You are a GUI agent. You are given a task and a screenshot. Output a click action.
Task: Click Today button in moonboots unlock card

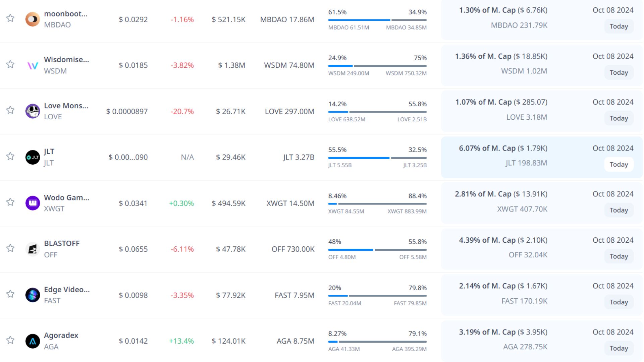click(x=619, y=26)
